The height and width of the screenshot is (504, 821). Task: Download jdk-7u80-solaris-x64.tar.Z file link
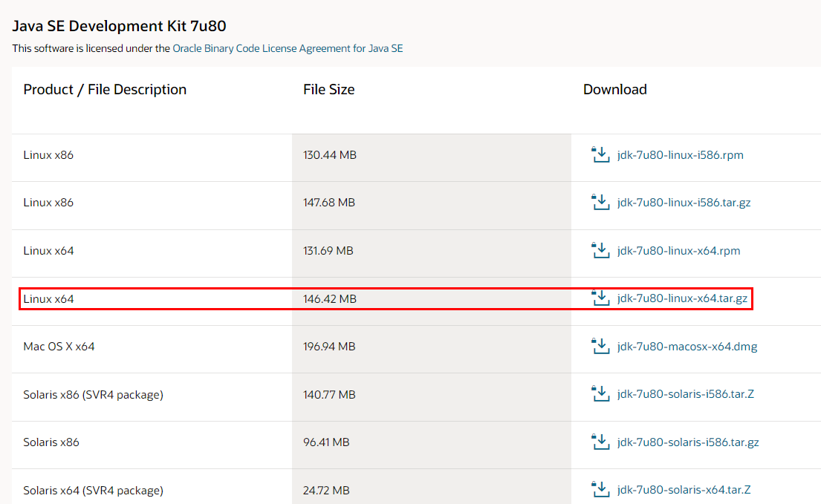coord(684,490)
